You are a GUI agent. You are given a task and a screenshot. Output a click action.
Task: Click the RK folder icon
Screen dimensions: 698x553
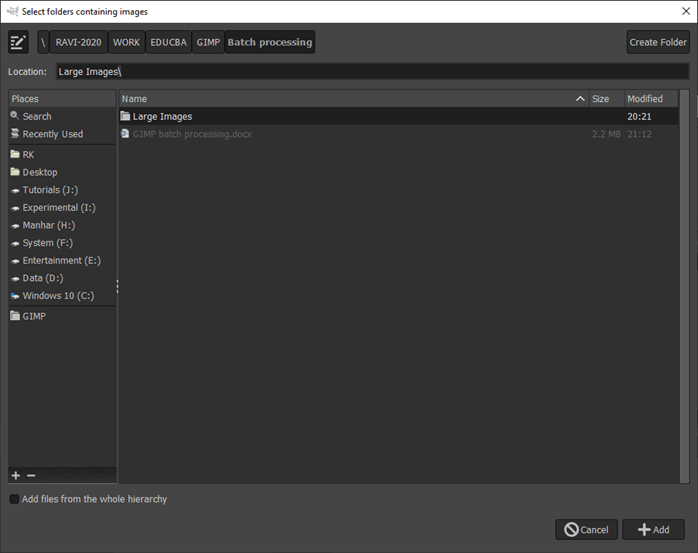[15, 154]
